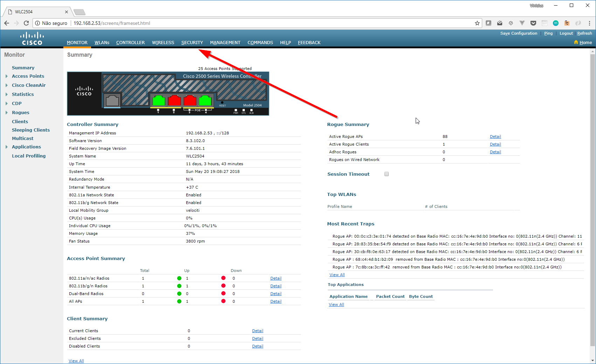Open the HELP menu
596x364 pixels.
(x=285, y=43)
